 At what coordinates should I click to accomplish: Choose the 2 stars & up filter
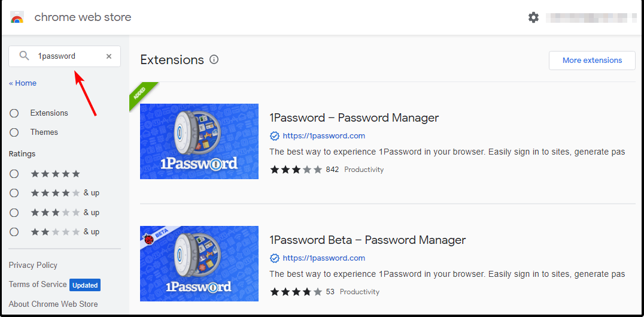click(x=14, y=232)
